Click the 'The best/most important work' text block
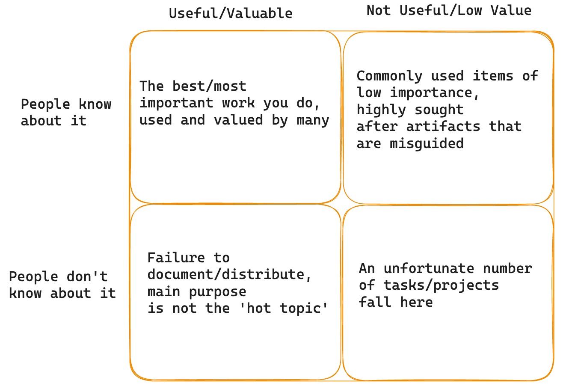Image resolution: width=569 pixels, height=392 pixels. click(234, 103)
